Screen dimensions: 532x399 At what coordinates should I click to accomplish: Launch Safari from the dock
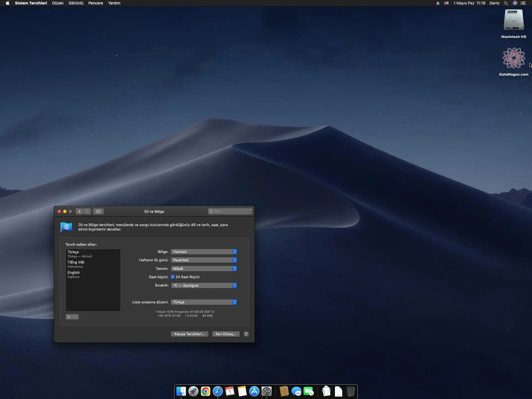tap(218, 392)
